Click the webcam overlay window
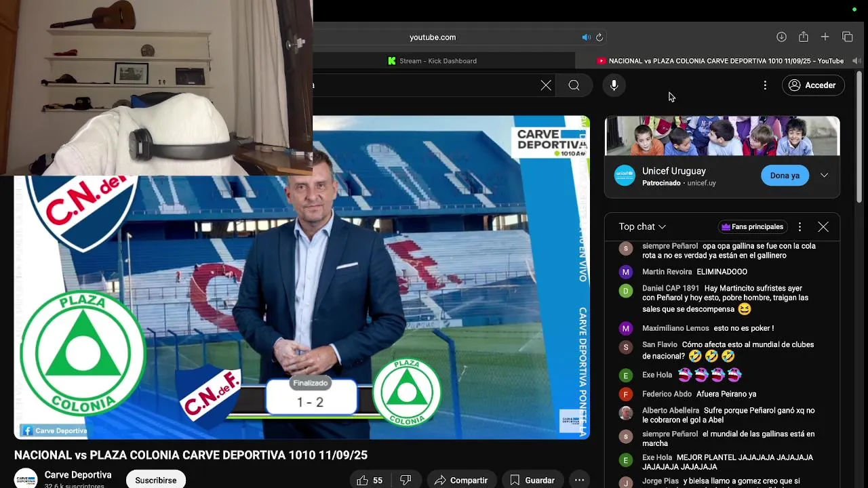Screen dimensions: 868x488 tap(156, 88)
